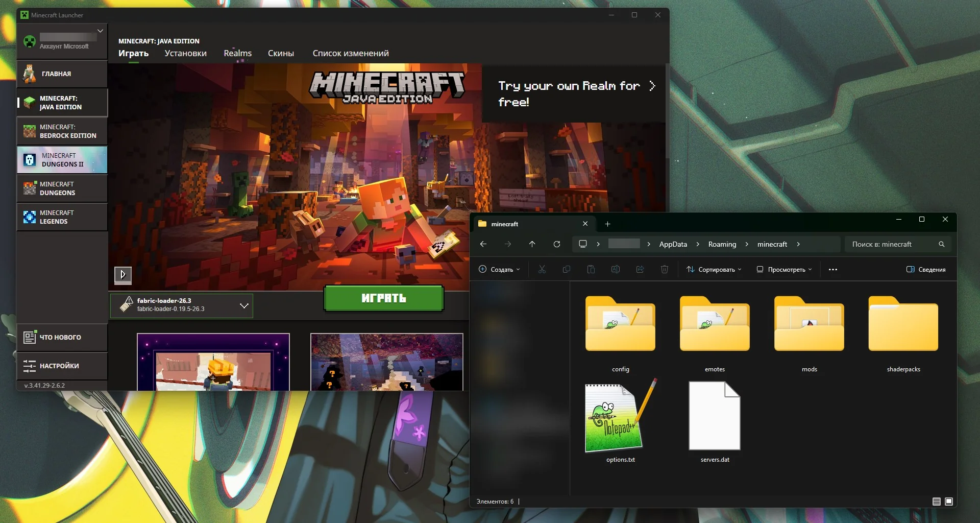Open the Список изменений tab

point(351,53)
